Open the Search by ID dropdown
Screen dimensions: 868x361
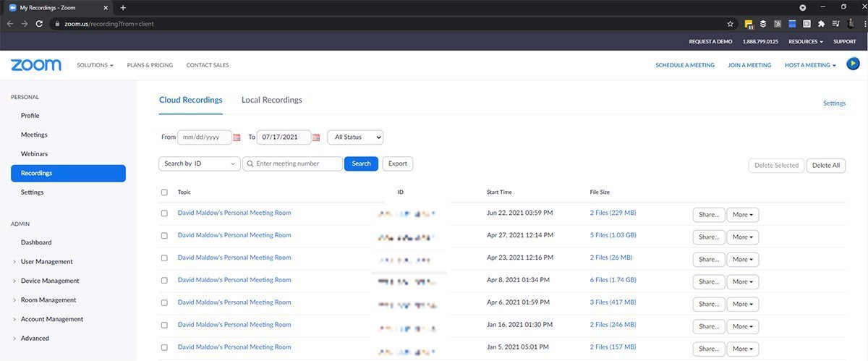pos(199,163)
